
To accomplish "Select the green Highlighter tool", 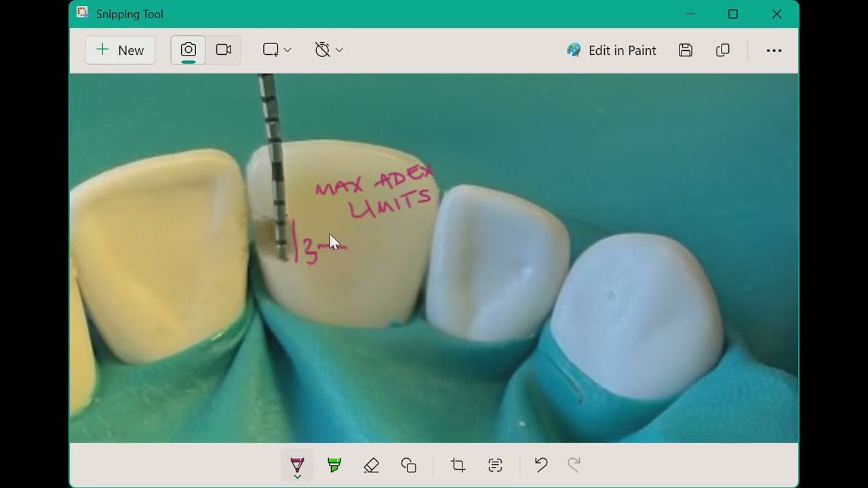I will (334, 465).
